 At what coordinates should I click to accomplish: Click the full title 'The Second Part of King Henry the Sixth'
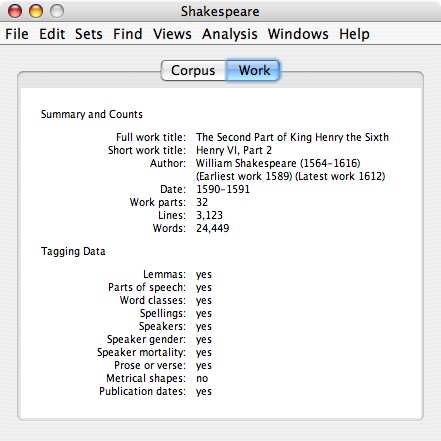292,137
